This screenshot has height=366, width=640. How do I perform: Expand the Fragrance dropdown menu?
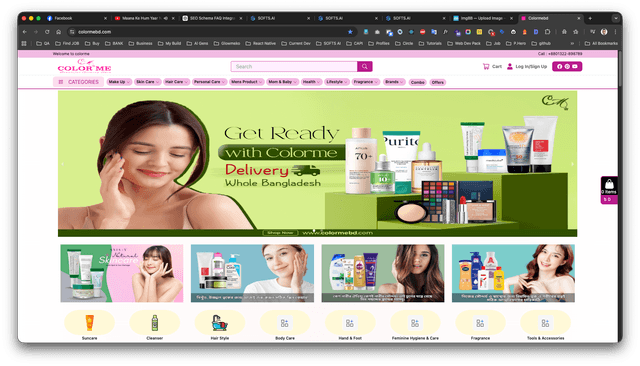pyautogui.click(x=366, y=82)
